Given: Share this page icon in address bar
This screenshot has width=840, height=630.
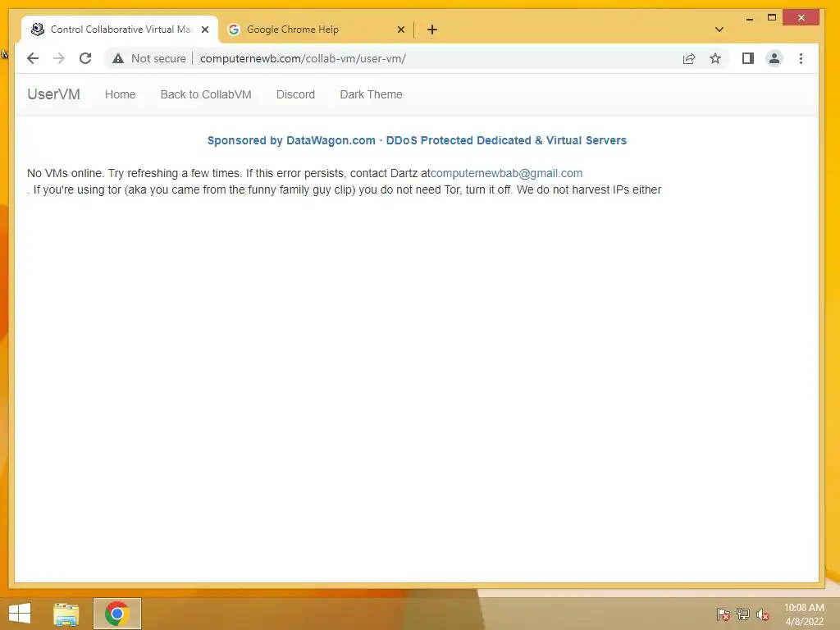Looking at the screenshot, I should click(x=689, y=58).
